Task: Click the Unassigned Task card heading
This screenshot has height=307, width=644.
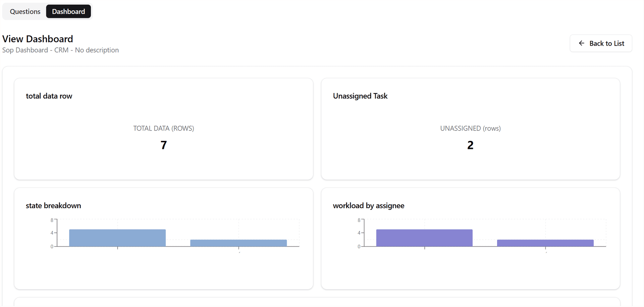Action: point(360,96)
